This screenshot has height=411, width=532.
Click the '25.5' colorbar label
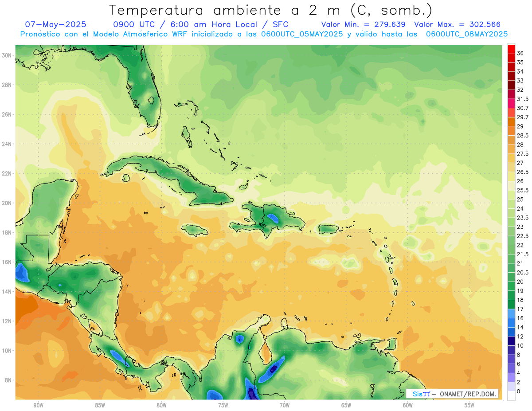click(523, 190)
